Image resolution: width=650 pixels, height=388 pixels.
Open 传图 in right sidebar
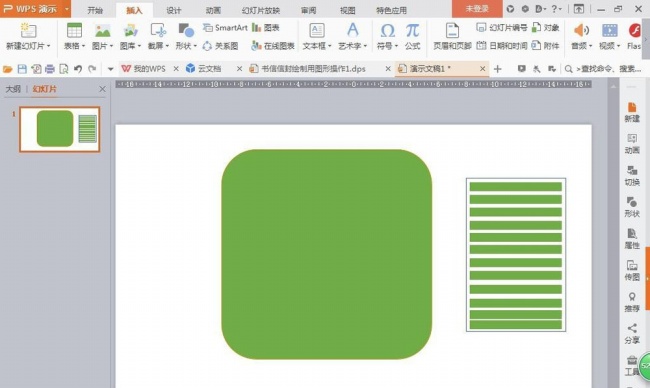coord(632,270)
